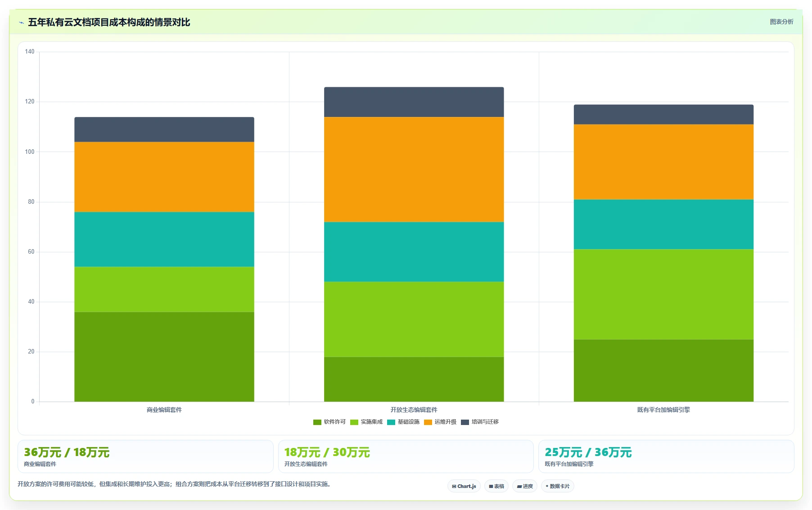Select the Chart.js tag chip
This screenshot has width=812, height=510.
[x=464, y=486]
